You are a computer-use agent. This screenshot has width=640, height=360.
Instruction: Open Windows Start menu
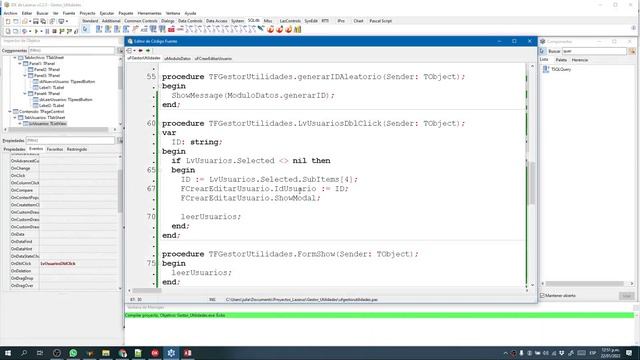8,353
